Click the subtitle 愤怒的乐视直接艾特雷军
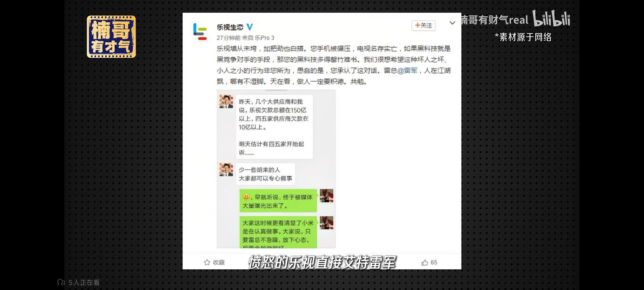The width and height of the screenshot is (644, 290). click(322, 262)
